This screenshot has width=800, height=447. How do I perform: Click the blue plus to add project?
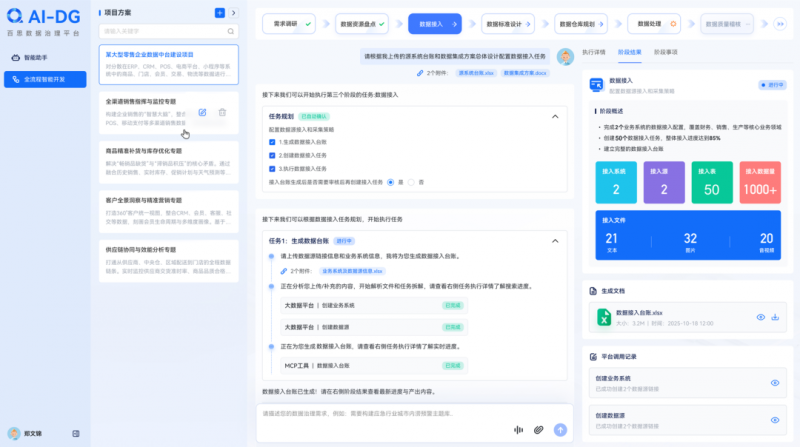pyautogui.click(x=219, y=13)
